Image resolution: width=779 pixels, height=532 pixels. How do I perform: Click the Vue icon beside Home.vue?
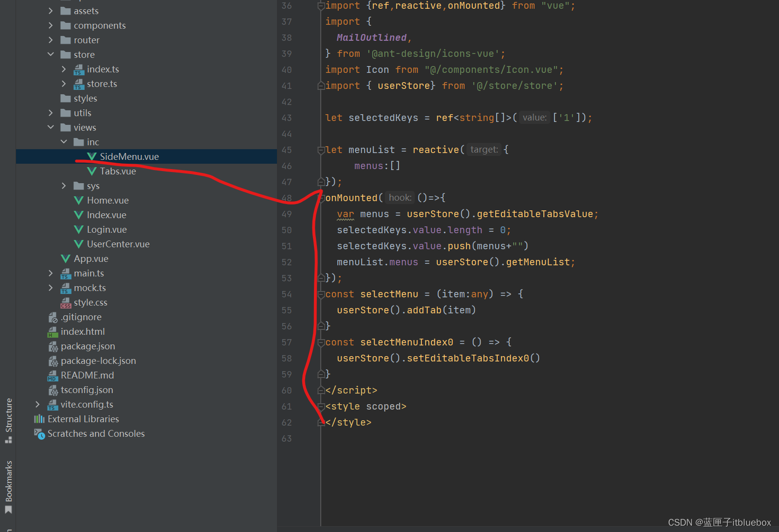pos(79,200)
